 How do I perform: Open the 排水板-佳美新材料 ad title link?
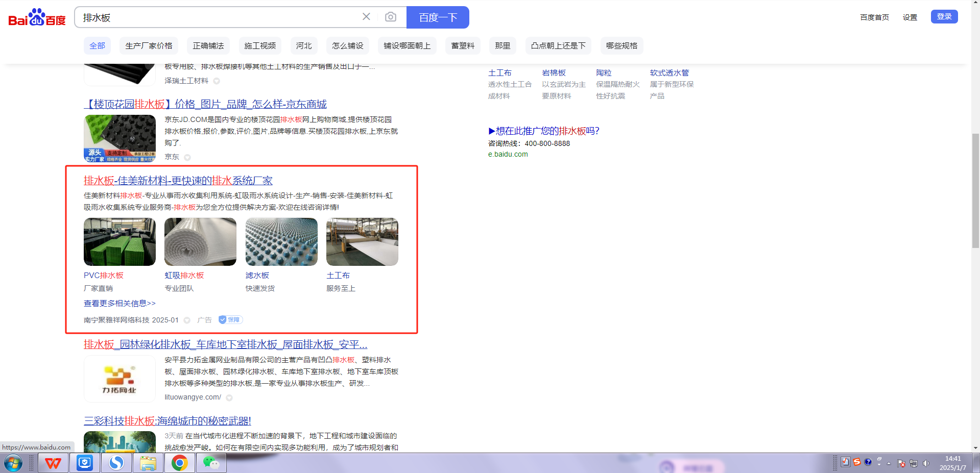(178, 181)
